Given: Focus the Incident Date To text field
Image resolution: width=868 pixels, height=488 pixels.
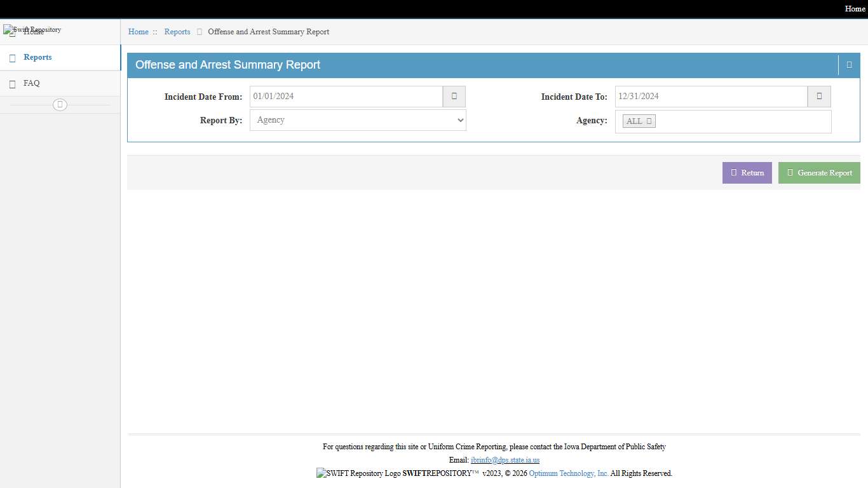Looking at the screenshot, I should [x=710, y=97].
